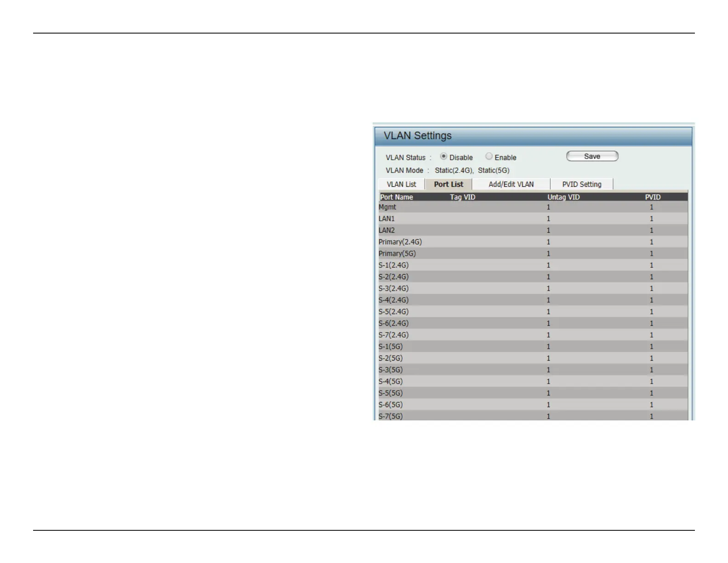Select the Disable VLAN Status radio button
The image size is (728, 563).
(x=444, y=156)
